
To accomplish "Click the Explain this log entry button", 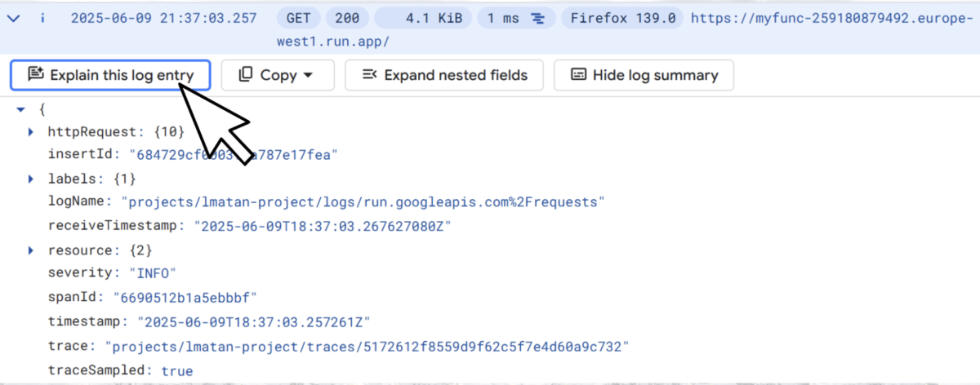I will pyautogui.click(x=110, y=75).
